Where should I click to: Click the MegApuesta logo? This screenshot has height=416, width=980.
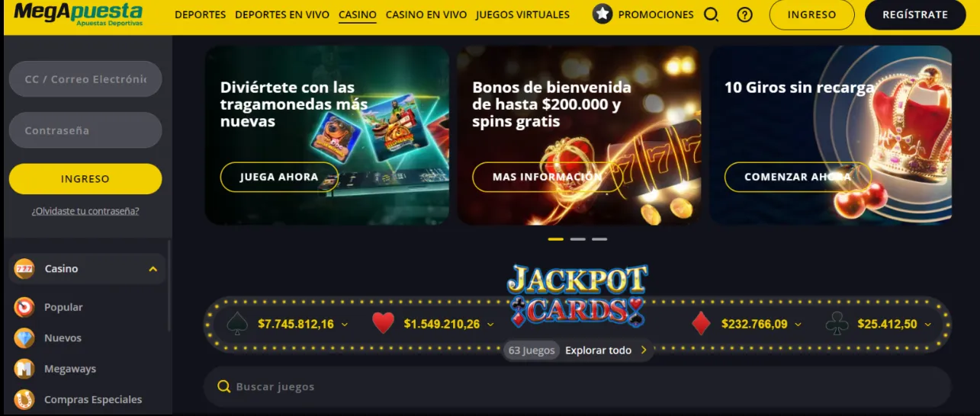coord(79,14)
